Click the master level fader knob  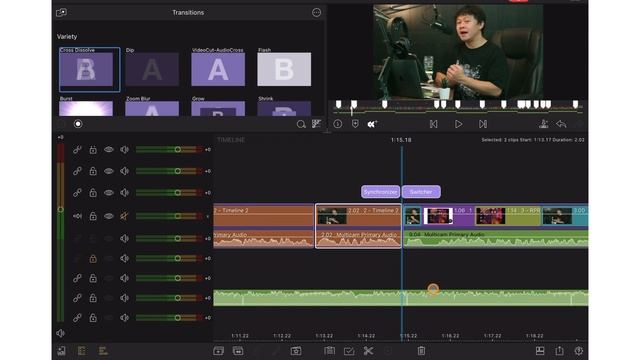tap(61, 210)
